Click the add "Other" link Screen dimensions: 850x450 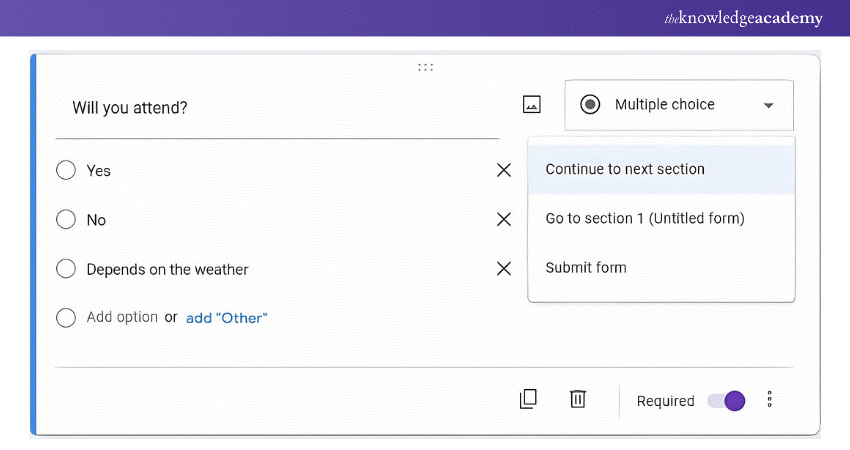pyautogui.click(x=227, y=318)
